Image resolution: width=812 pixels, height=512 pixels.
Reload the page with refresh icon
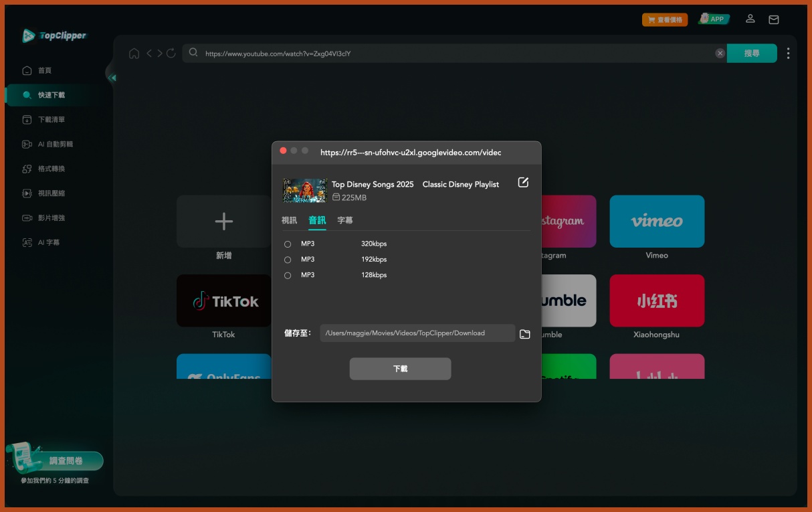171,54
